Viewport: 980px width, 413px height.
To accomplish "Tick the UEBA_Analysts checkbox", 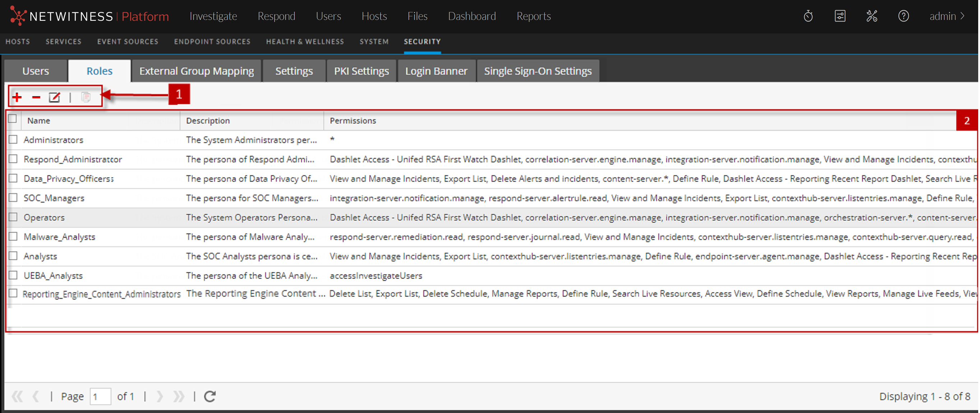I will point(13,275).
